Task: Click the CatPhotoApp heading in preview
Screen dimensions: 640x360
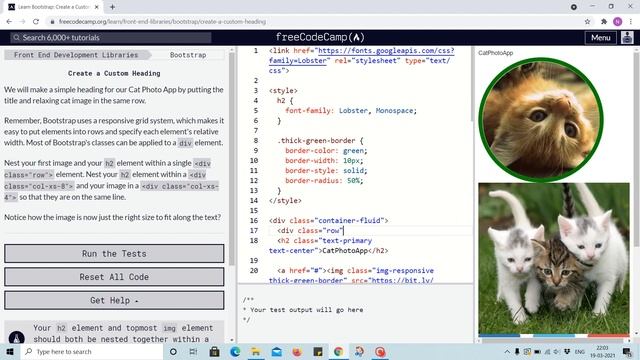Action: pos(496,53)
